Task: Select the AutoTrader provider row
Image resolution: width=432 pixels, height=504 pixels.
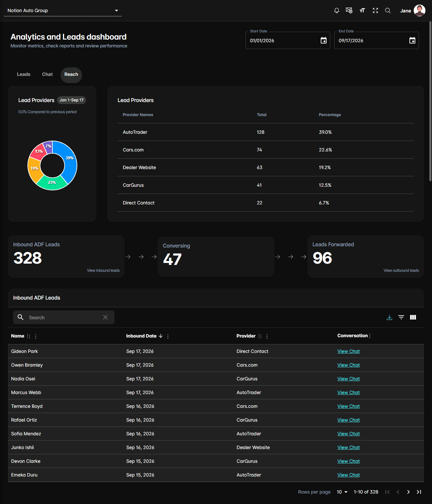Action: [265, 132]
